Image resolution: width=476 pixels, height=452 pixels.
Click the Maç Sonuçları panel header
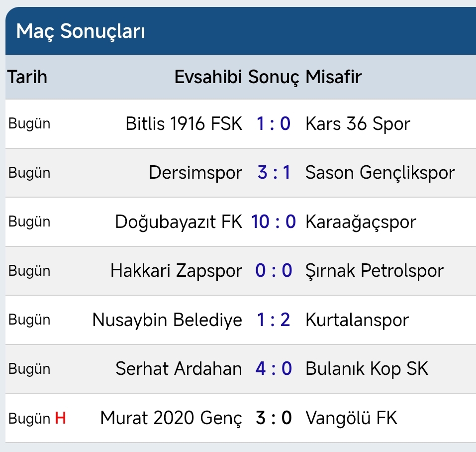coord(81,31)
